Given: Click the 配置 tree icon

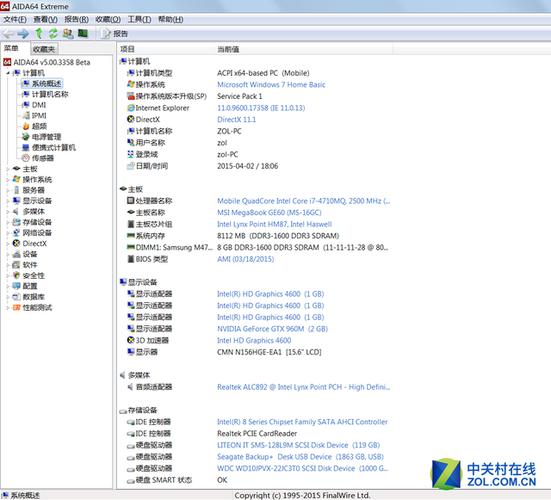Looking at the screenshot, I should tap(16, 286).
